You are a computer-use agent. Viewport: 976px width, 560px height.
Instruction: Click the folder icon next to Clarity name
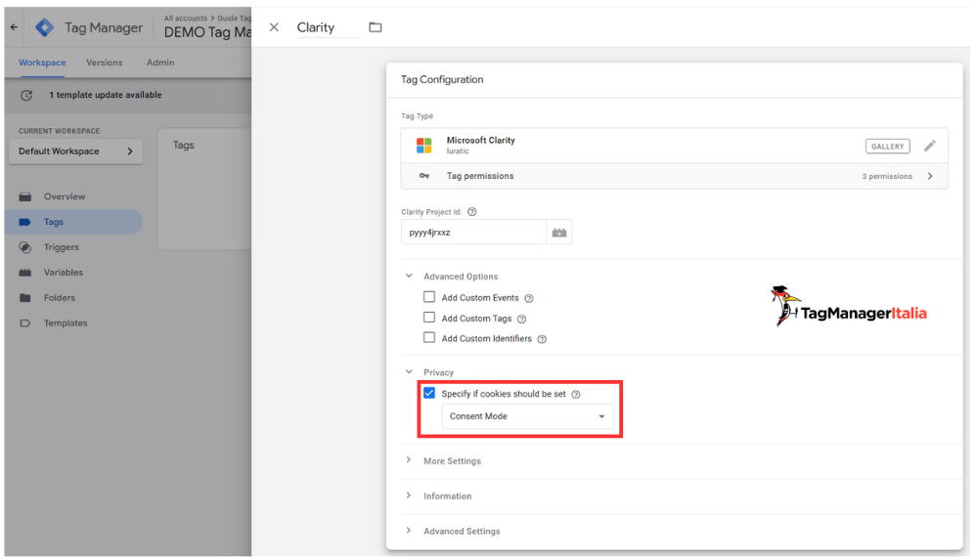[x=376, y=27]
